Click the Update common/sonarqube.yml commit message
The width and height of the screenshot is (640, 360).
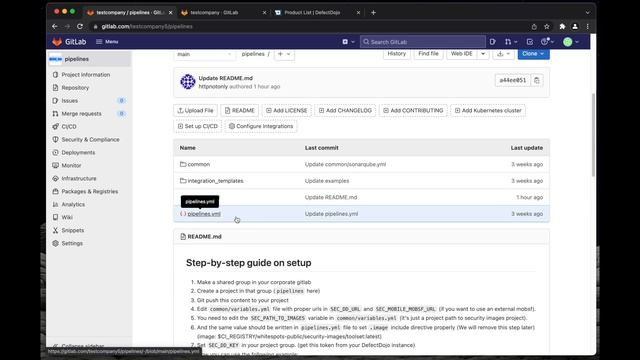(345, 164)
